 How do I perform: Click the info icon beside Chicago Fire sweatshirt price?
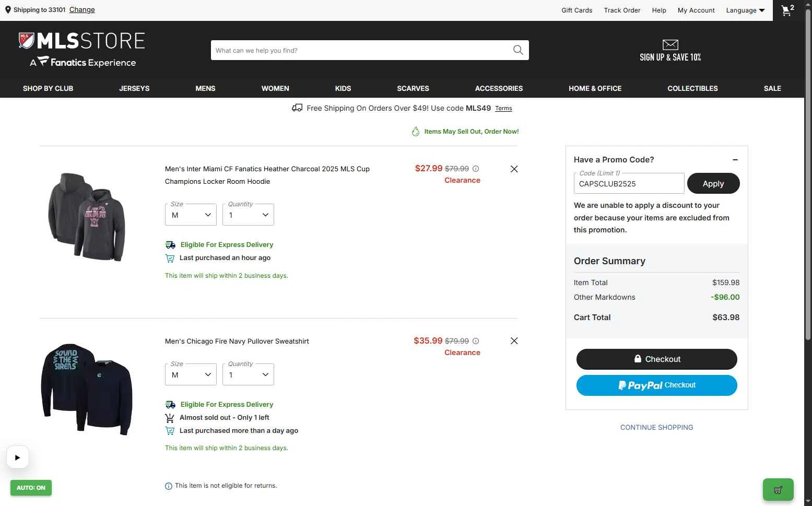tap(476, 341)
